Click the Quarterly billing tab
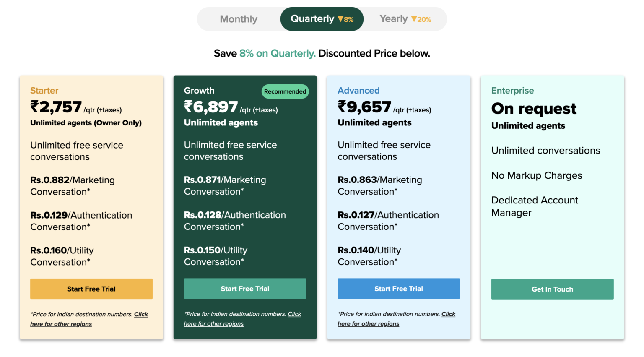Screen dimensions: 644x357 click(313, 19)
